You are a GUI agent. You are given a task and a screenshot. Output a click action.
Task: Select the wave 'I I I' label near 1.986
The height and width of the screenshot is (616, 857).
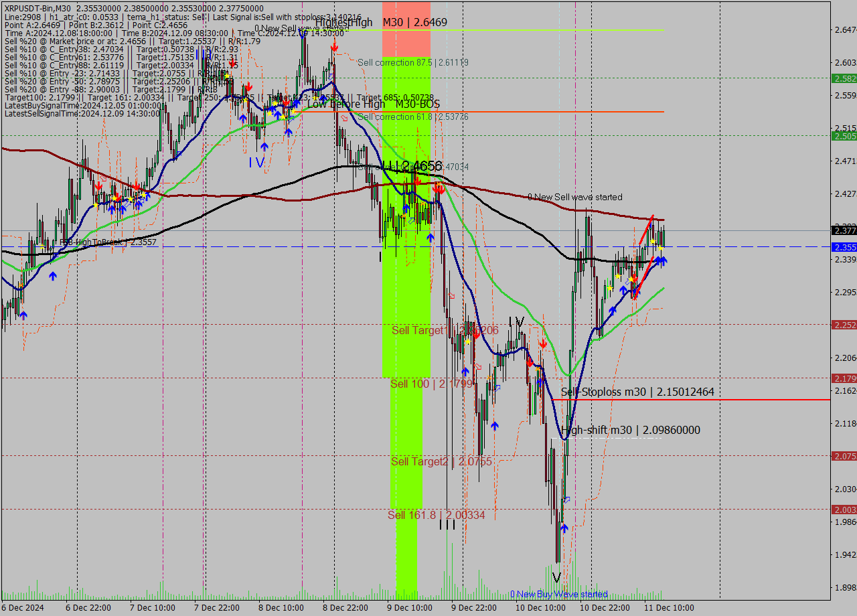pos(447,526)
